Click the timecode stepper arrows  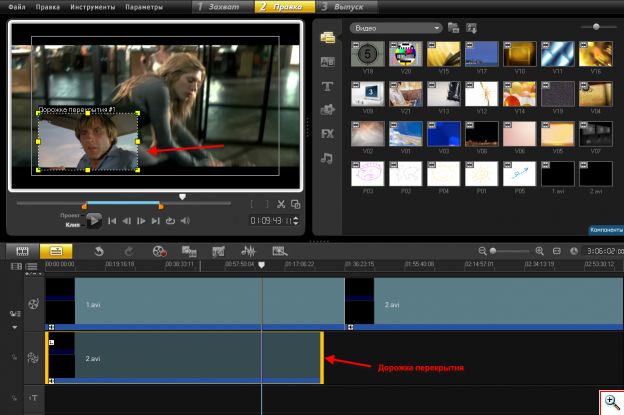[x=296, y=220]
